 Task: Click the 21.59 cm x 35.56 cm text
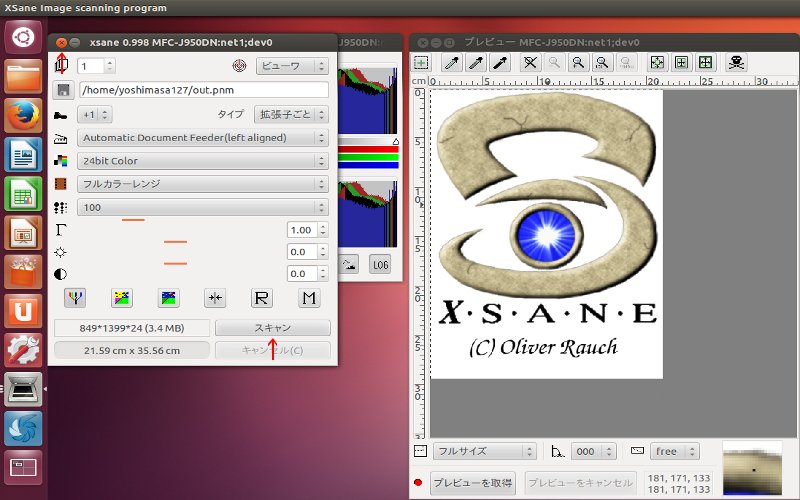(132, 351)
